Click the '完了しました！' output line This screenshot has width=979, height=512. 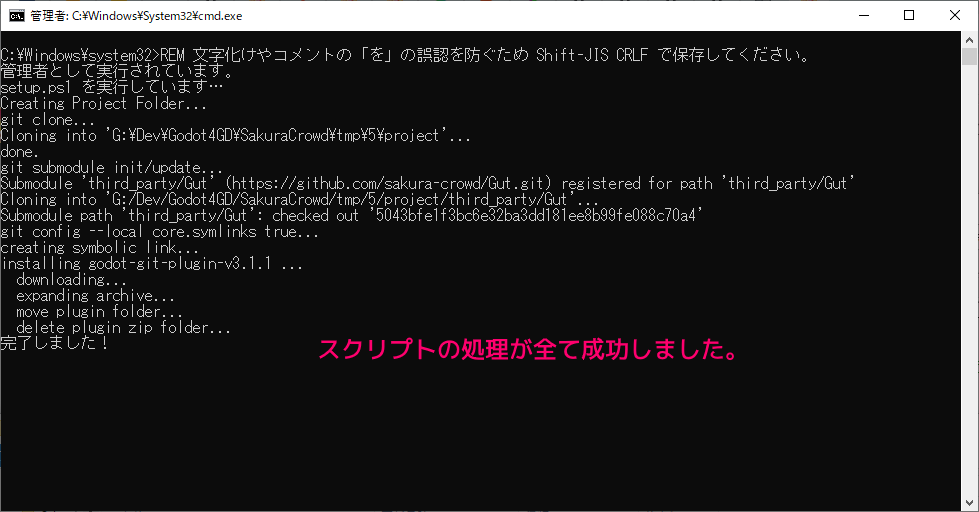coord(54,343)
